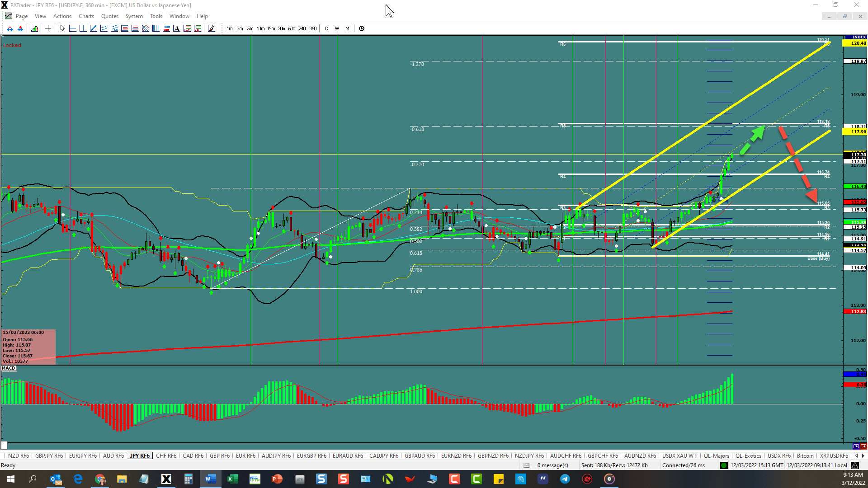Switch to the 360 minute timeframe
The image size is (868, 488).
point(313,28)
